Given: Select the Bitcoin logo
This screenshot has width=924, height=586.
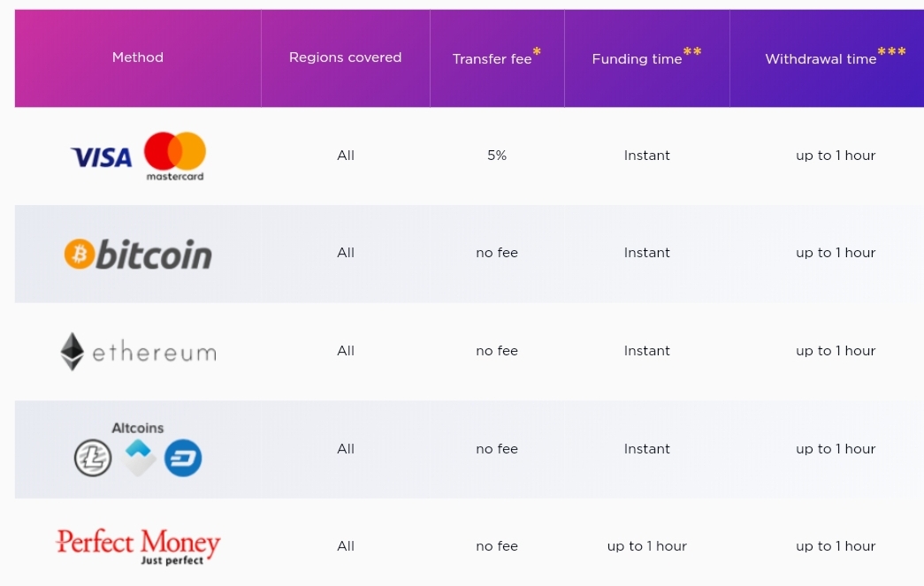Looking at the screenshot, I should click(138, 255).
